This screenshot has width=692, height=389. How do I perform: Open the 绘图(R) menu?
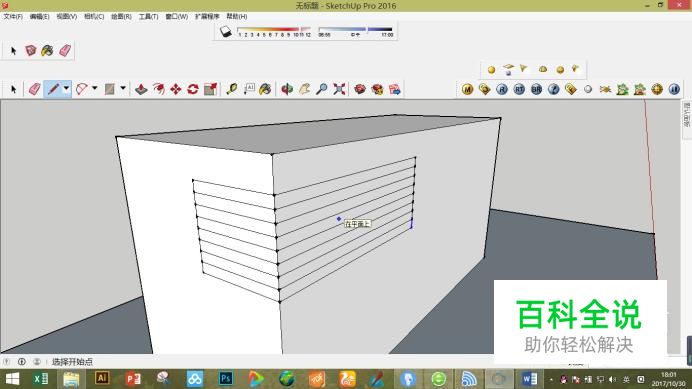(x=121, y=16)
